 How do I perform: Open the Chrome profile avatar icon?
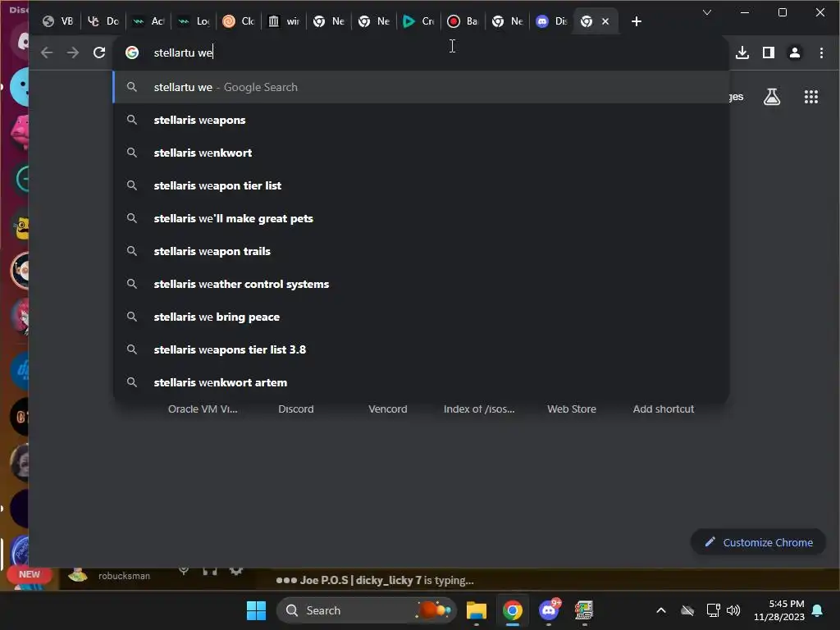(x=794, y=52)
